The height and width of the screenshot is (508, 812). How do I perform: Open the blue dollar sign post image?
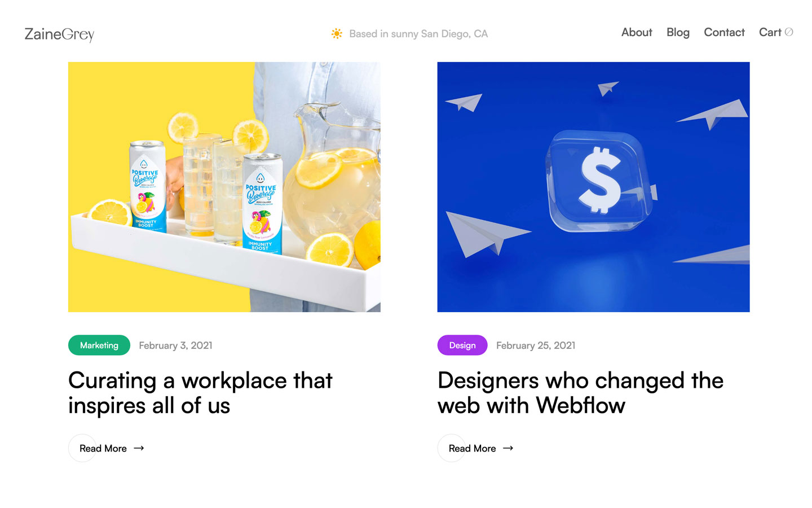click(x=593, y=187)
